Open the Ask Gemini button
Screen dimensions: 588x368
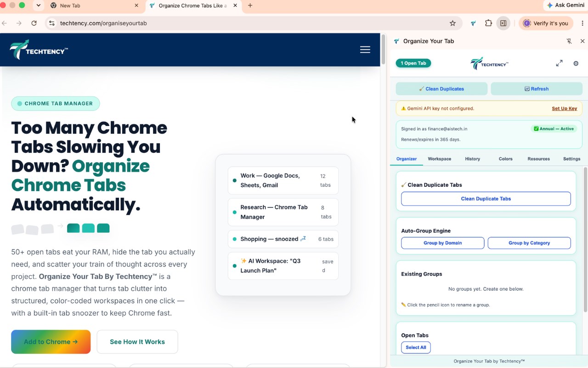coord(565,6)
